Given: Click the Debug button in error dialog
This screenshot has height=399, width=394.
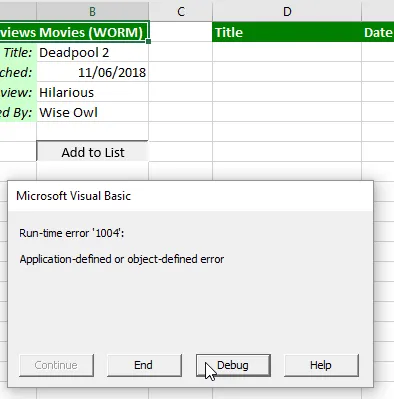Looking at the screenshot, I should coord(233,365).
